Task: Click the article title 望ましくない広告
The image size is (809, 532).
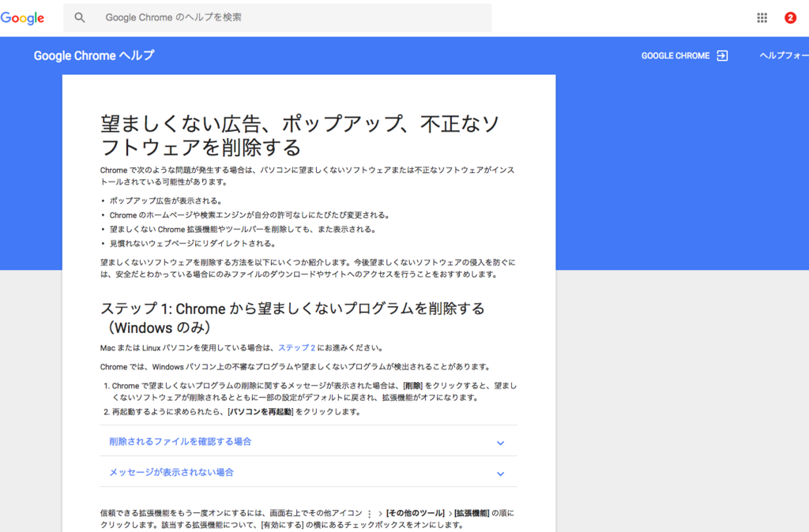Action: [299, 135]
